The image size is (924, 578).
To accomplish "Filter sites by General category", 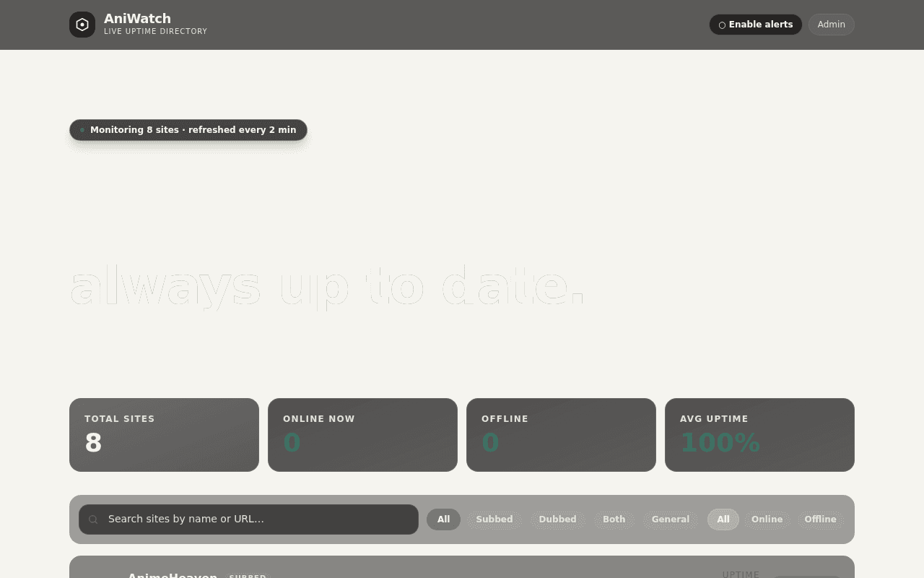I will pos(671,519).
